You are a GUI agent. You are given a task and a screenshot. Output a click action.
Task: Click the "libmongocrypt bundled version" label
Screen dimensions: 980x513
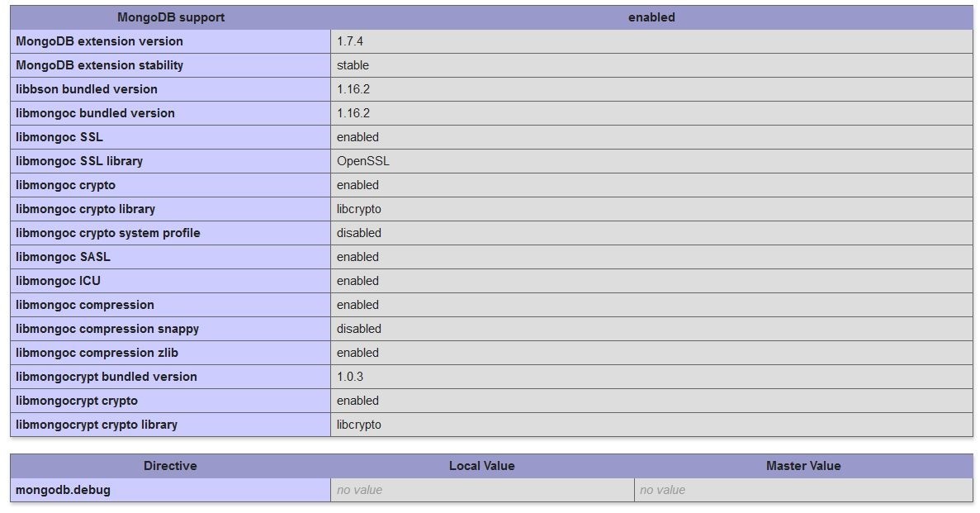pos(107,377)
